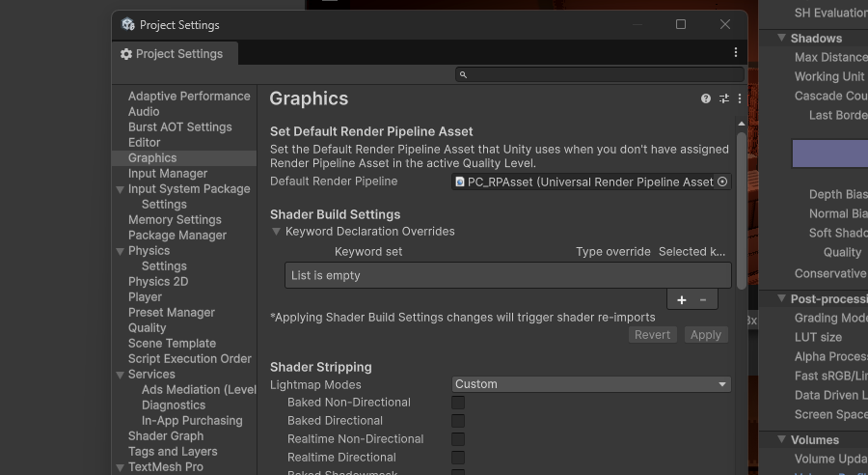Image resolution: width=868 pixels, height=475 pixels.
Task: Toggle the Baked Directional checkbox
Action: (x=458, y=421)
